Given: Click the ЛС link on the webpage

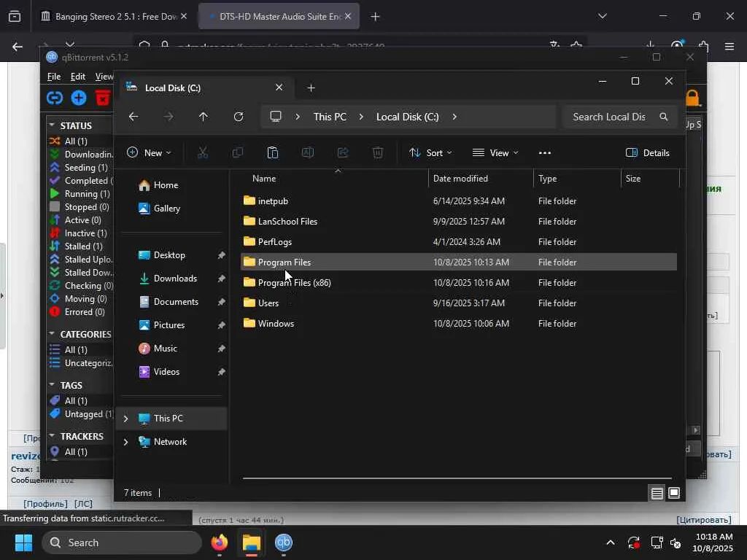Looking at the screenshot, I should point(83,503).
